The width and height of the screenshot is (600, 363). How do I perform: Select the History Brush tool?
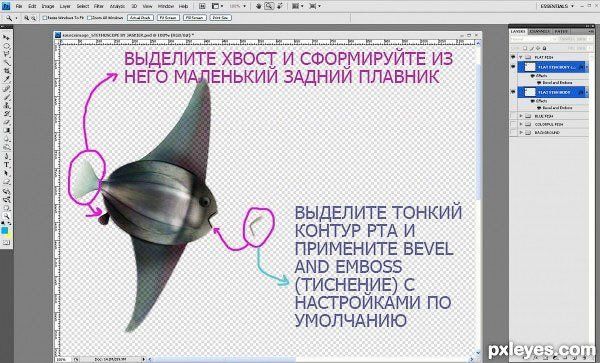(x=7, y=114)
